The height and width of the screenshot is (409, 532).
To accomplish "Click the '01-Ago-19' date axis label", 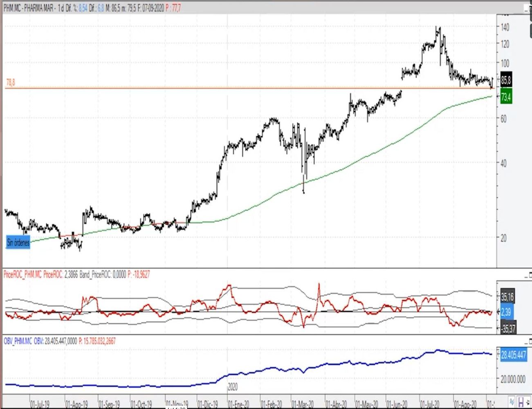I will point(76,405).
